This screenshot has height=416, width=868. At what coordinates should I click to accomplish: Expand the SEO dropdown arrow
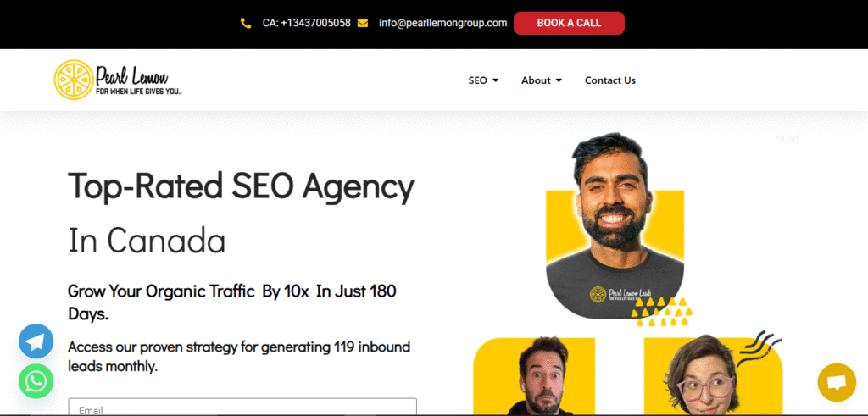495,80
